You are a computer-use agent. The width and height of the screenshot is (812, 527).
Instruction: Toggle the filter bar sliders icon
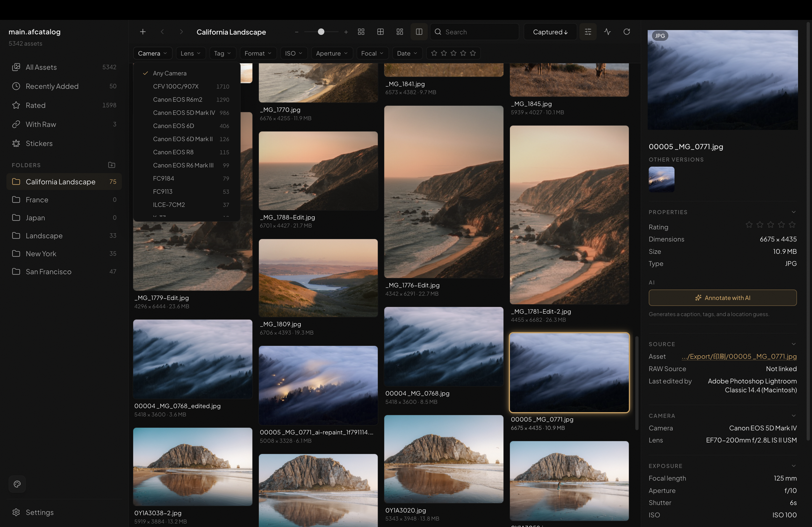coord(588,32)
